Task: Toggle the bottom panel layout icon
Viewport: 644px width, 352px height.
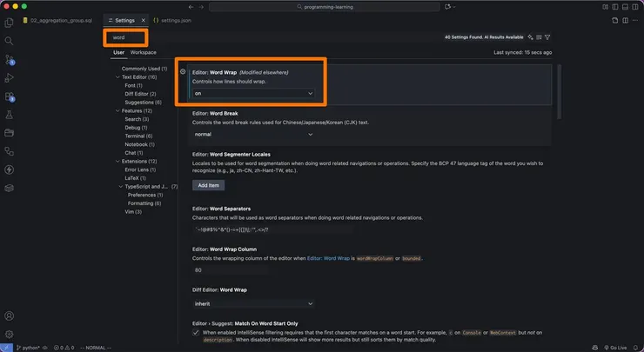Action: 625,7
